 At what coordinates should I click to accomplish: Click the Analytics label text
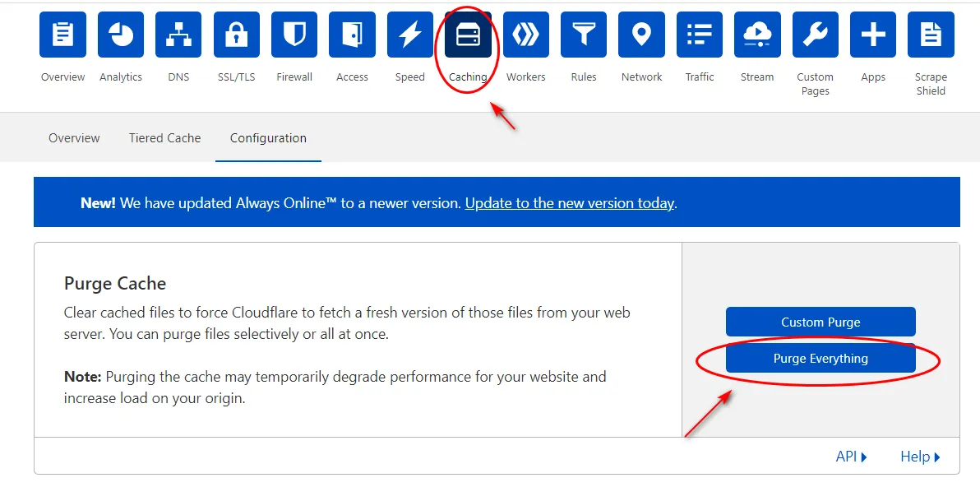[x=121, y=77]
